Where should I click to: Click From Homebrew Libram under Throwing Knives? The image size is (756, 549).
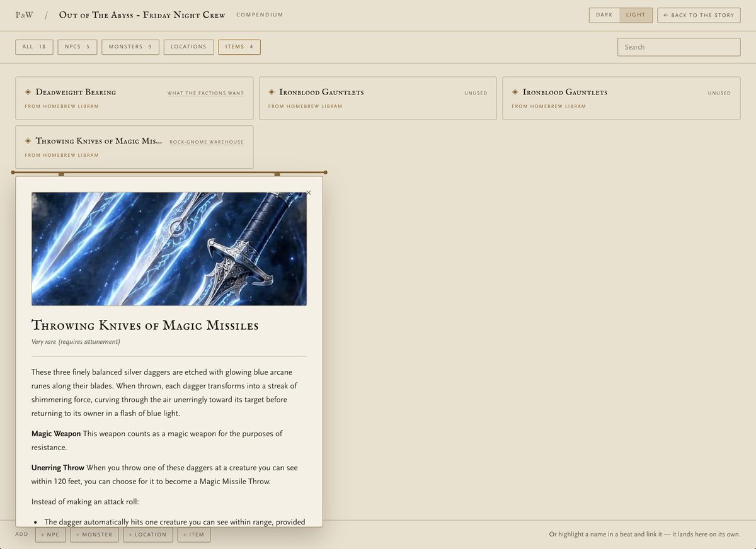click(62, 156)
